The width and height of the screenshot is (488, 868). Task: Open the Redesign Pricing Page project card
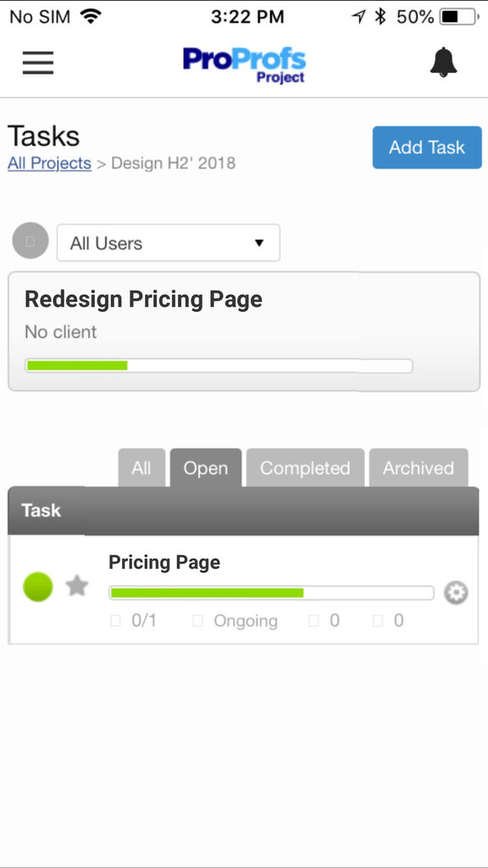pyautogui.click(x=244, y=331)
